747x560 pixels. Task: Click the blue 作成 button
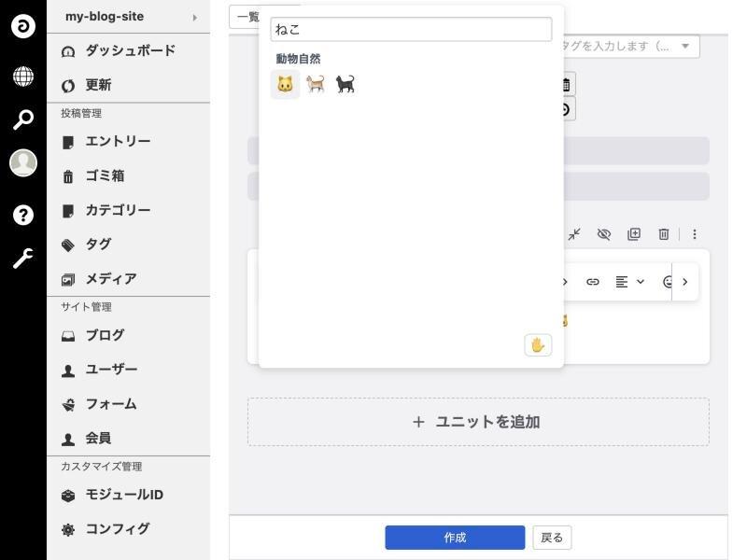[455, 538]
